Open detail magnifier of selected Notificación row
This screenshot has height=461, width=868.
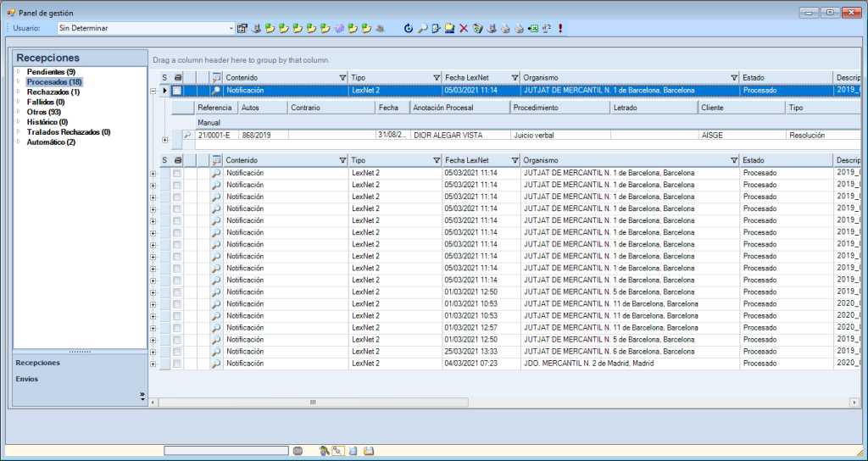(216, 90)
